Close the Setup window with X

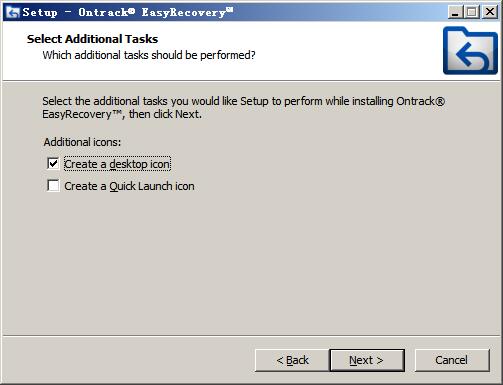[490, 13]
